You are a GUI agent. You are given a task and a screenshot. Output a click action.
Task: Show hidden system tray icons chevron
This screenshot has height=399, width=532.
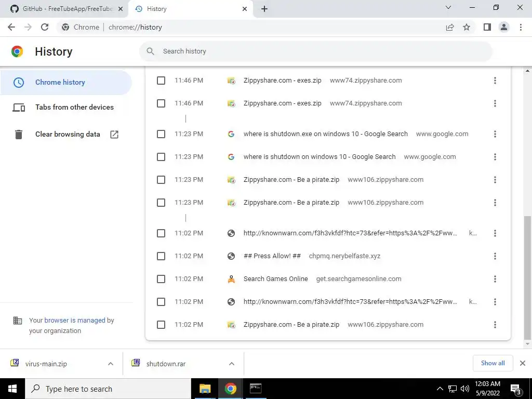[x=440, y=389]
